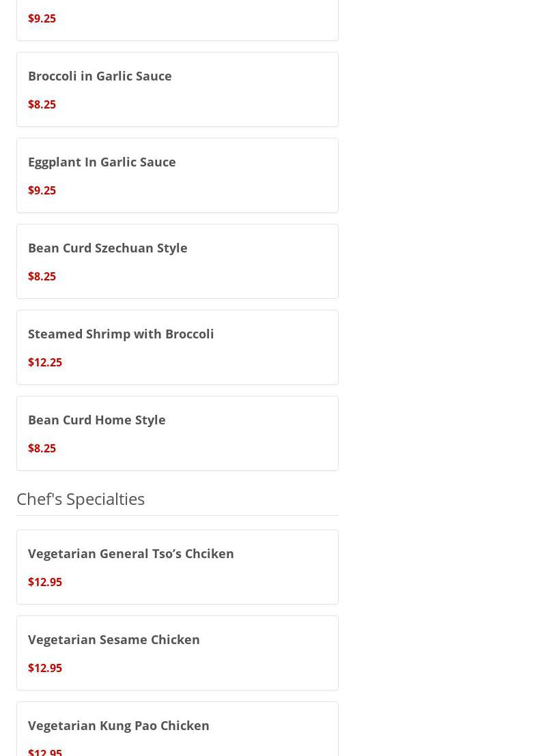Open Steamed Shrimp with Broccoli item

coord(121,334)
